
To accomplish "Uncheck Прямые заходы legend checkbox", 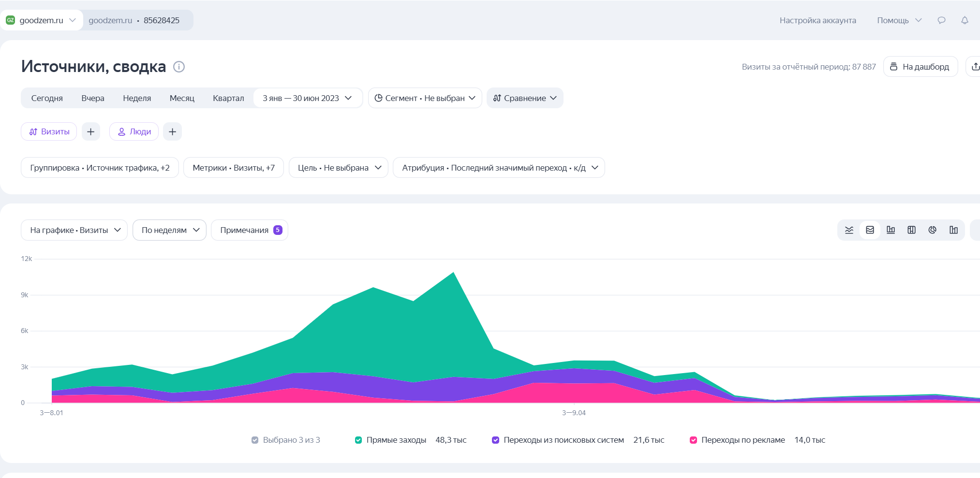I will [358, 440].
